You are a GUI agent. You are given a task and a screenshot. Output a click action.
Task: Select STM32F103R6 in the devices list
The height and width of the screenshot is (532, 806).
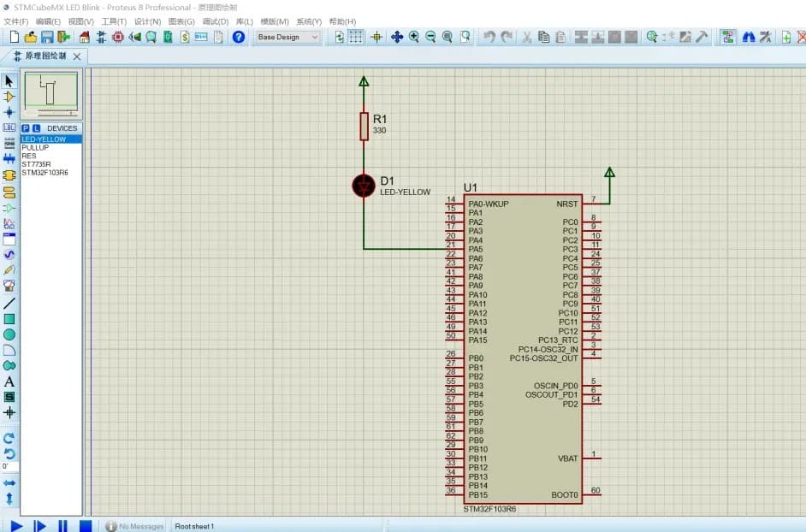[50, 173]
